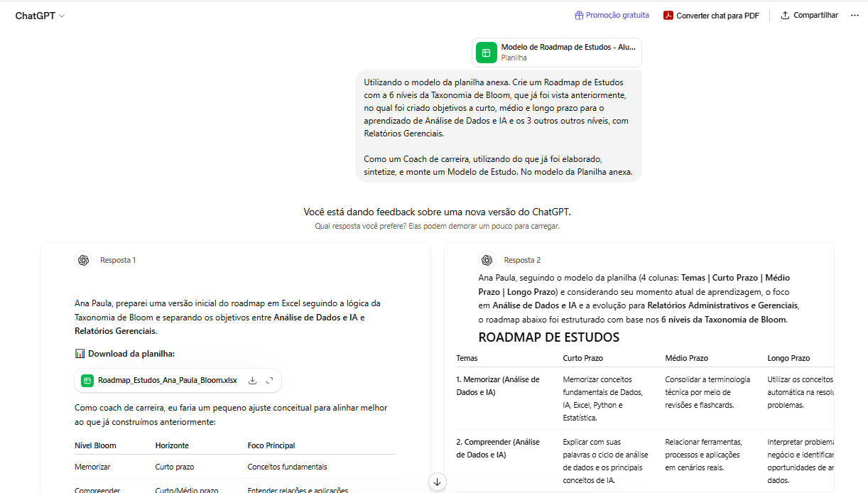Image resolution: width=868 pixels, height=493 pixels.
Task: Click the share upload arrow icon
Action: tap(785, 16)
